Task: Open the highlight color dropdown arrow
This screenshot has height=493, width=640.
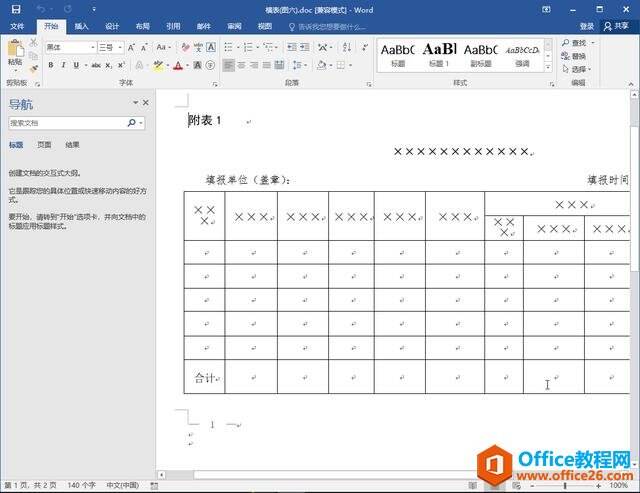Action: click(168, 65)
